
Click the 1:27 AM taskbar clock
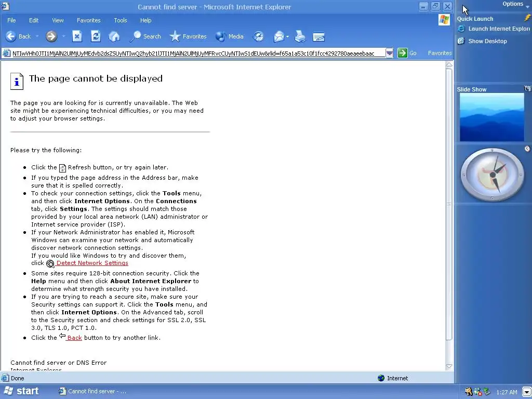click(x=507, y=392)
